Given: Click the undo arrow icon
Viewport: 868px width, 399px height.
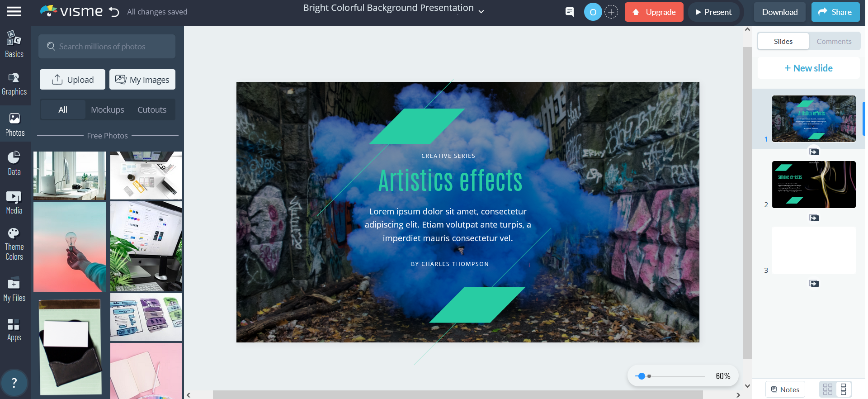Looking at the screenshot, I should [x=114, y=12].
